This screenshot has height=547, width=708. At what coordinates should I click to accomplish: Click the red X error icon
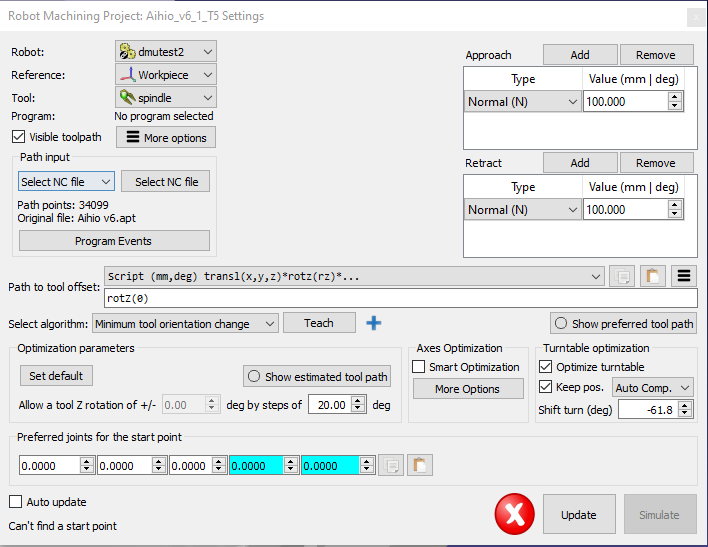tap(514, 514)
